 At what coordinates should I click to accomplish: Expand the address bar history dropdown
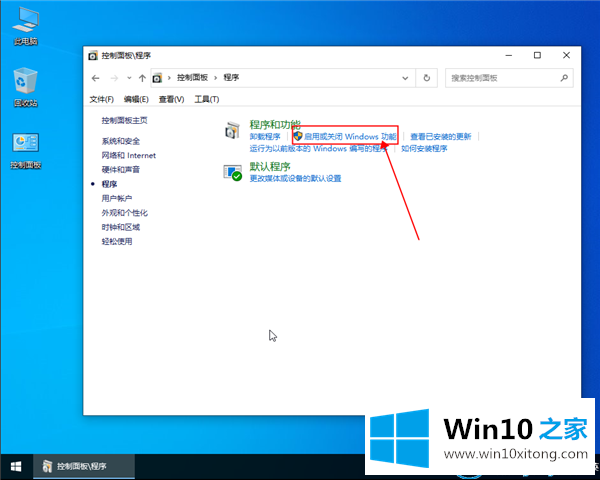click(x=405, y=78)
